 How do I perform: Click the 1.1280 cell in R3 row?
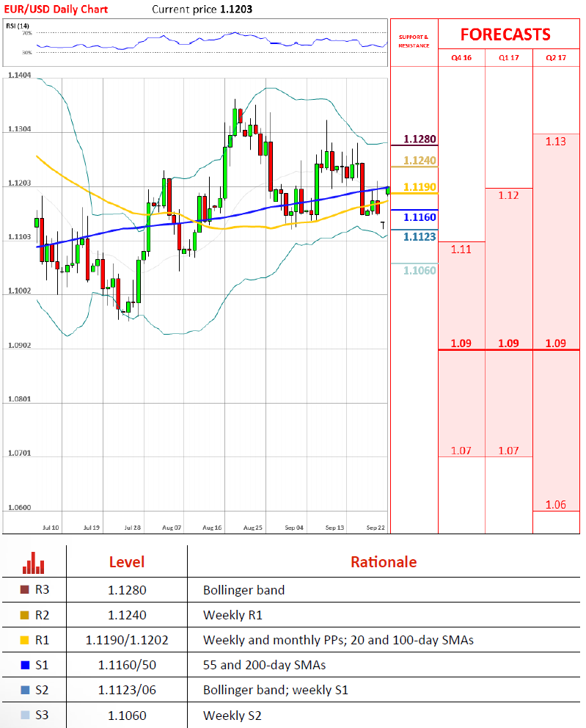[x=127, y=590]
